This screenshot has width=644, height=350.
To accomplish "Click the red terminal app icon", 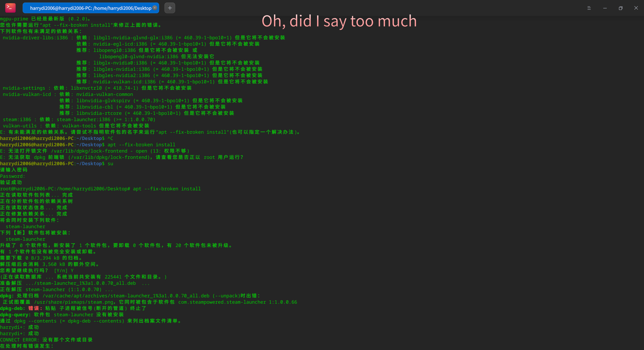I will [10, 8].
